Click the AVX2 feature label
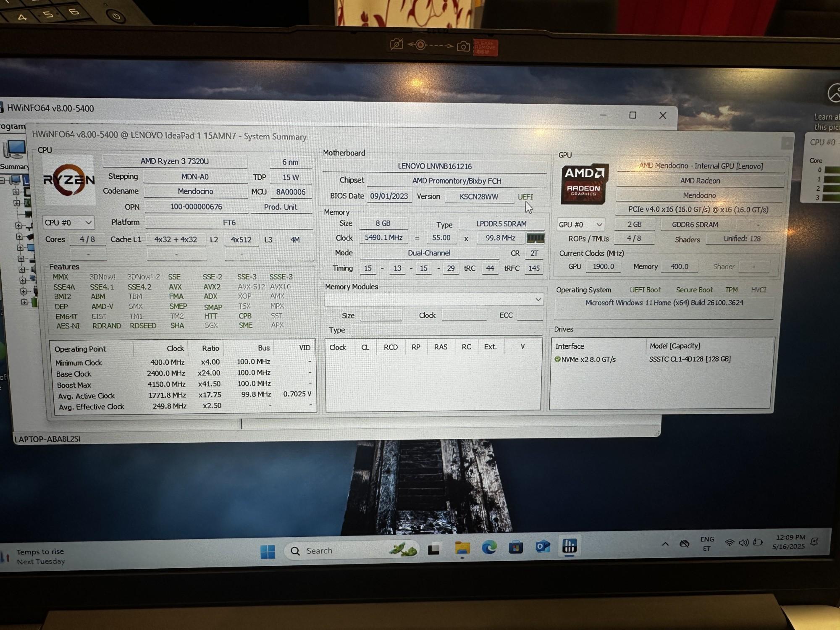 (212, 287)
